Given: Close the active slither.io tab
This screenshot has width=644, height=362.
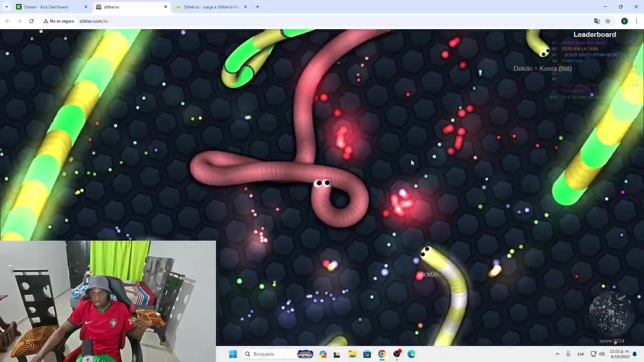Looking at the screenshot, I should point(166,7).
